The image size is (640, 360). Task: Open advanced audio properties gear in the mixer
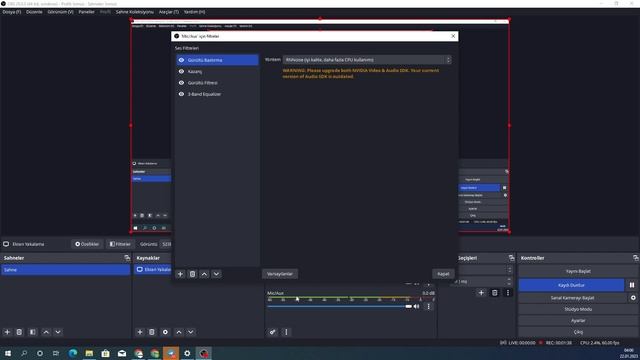(x=272, y=332)
